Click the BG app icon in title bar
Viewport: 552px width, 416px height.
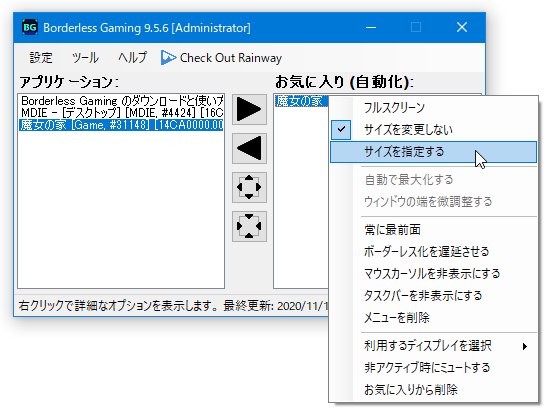point(30,27)
